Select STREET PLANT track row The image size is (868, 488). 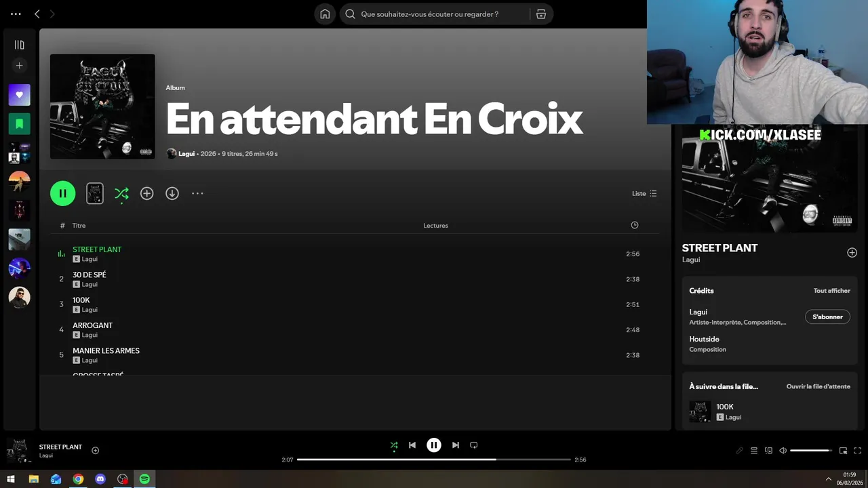coord(354,254)
